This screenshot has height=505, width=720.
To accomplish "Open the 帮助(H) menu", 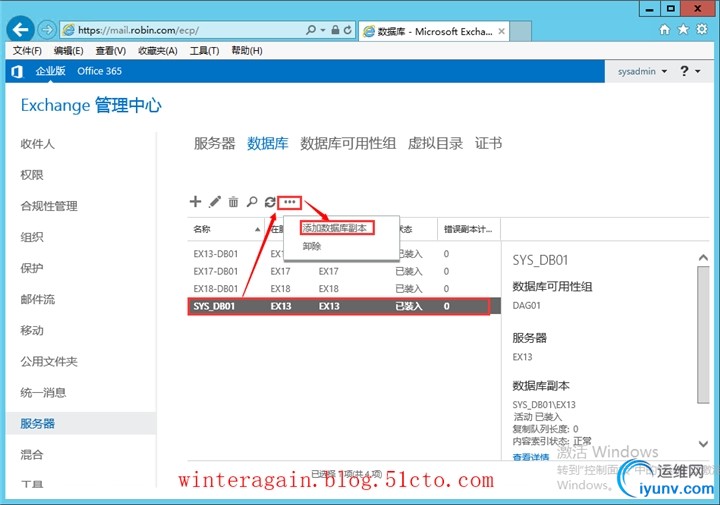I will 247,50.
